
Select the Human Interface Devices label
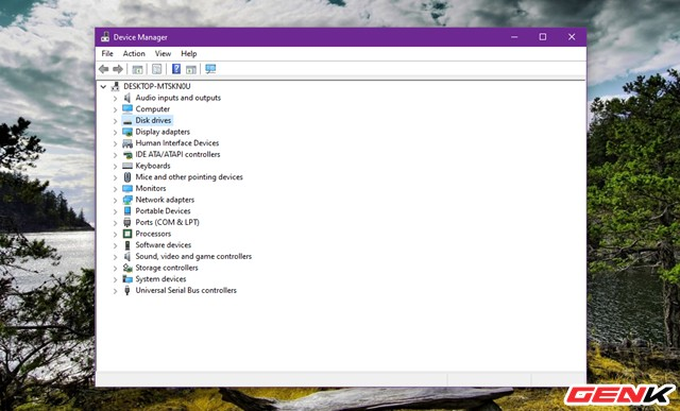(177, 143)
